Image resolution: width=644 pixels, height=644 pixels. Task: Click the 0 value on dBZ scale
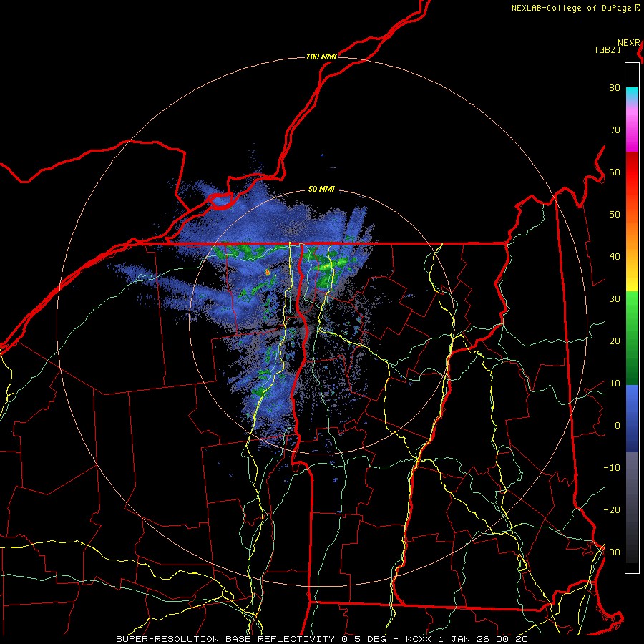618,426
